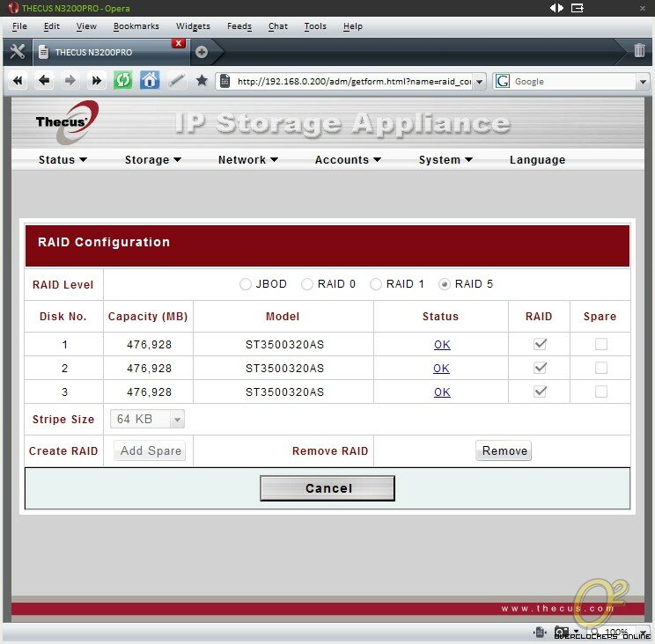Expand the Storage menu
This screenshot has height=644, width=655.
[x=153, y=160]
